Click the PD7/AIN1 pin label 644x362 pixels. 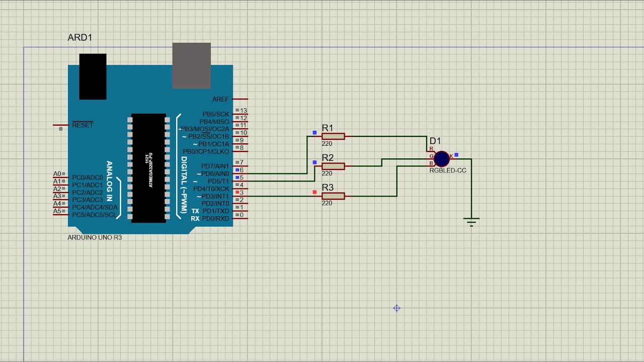coord(215,166)
